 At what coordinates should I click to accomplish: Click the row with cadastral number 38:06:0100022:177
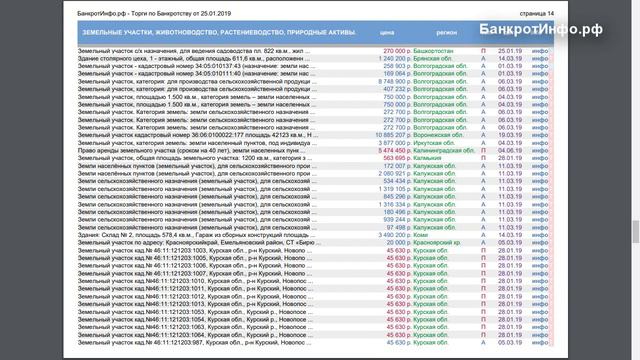click(x=316, y=135)
